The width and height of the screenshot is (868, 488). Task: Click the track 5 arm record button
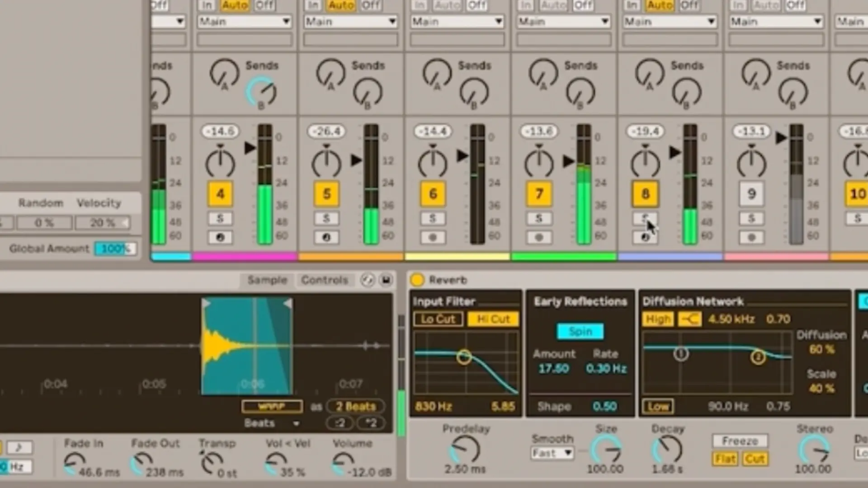pyautogui.click(x=326, y=237)
